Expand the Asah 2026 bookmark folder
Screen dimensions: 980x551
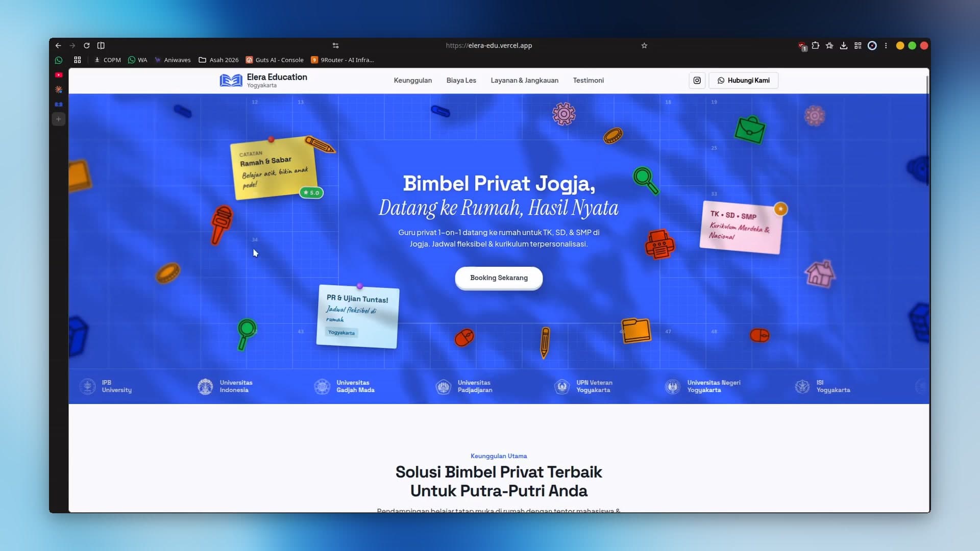(x=218, y=60)
